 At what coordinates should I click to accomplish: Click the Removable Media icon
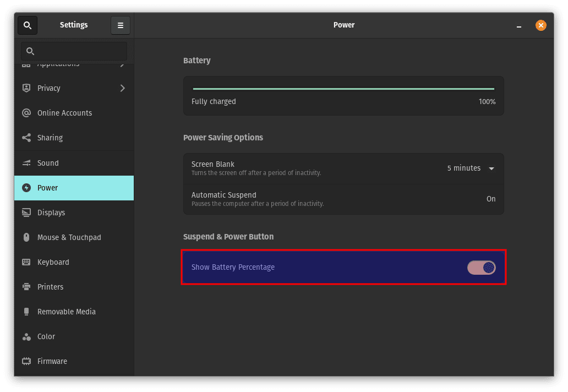(x=26, y=312)
